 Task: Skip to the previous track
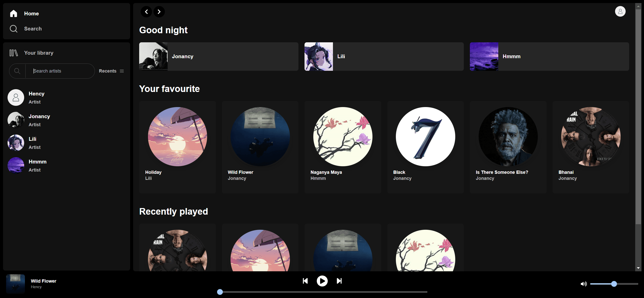305,281
